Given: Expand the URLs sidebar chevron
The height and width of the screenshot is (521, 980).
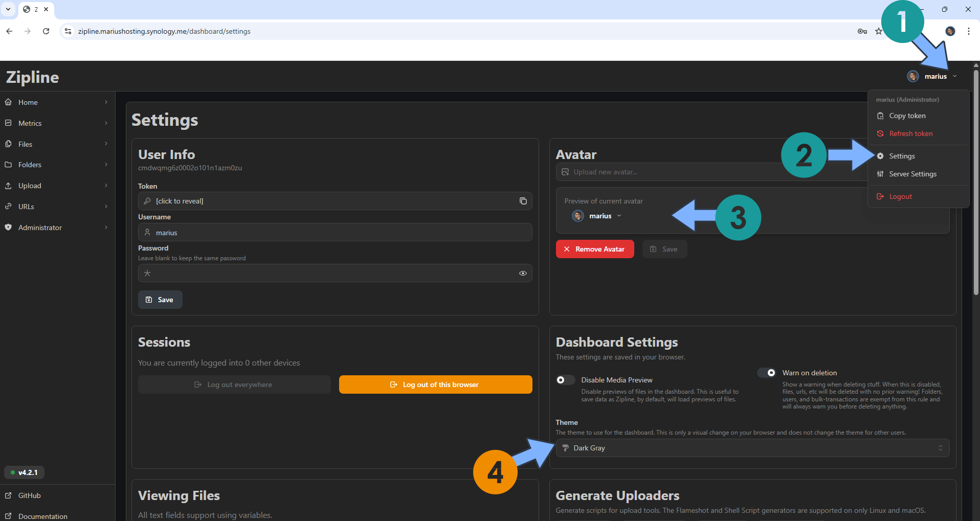Looking at the screenshot, I should 106,207.
